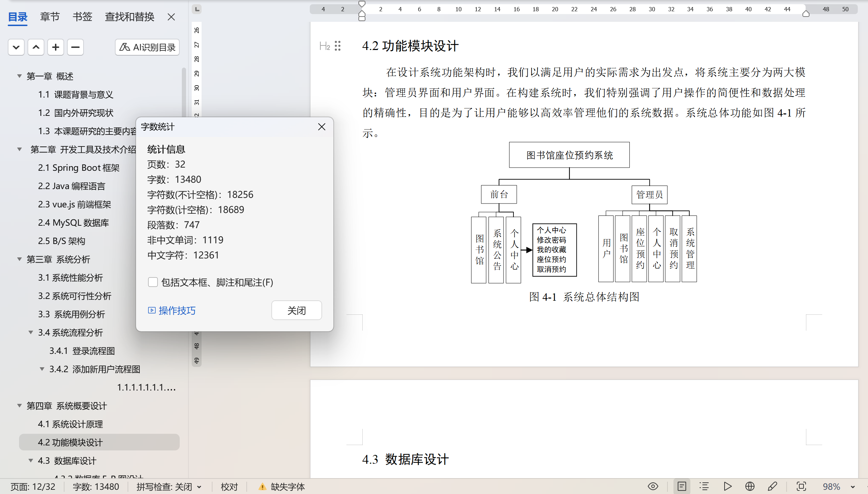Switch to page layout view icon
The height and width of the screenshot is (494, 868).
pos(682,487)
